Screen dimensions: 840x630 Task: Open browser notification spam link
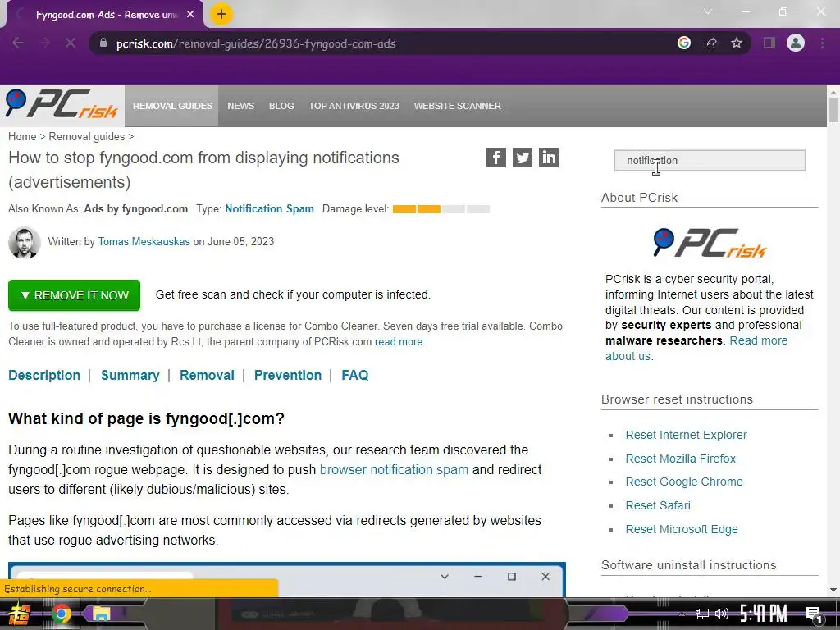(x=394, y=470)
